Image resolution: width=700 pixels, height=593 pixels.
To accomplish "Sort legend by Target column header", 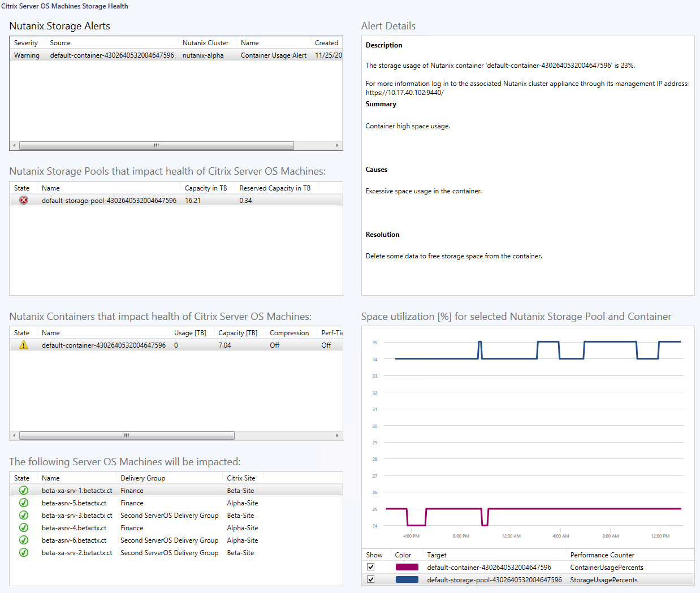I will tap(437, 555).
